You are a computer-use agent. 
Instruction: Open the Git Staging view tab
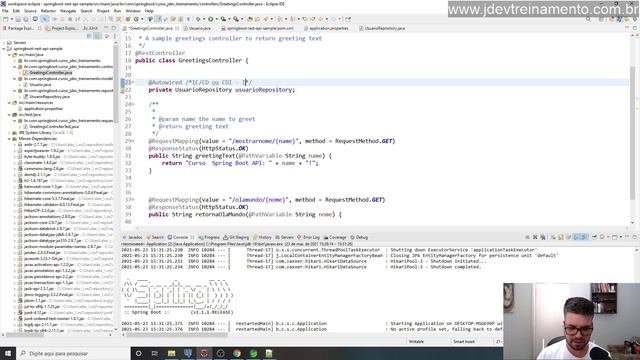pyautogui.click(x=236, y=237)
